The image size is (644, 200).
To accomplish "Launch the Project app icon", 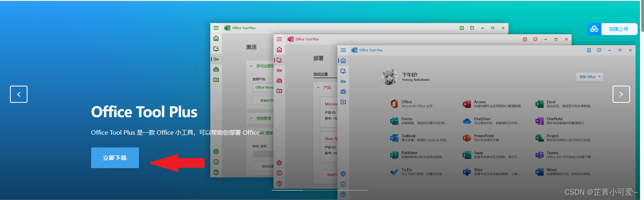I will point(539,138).
